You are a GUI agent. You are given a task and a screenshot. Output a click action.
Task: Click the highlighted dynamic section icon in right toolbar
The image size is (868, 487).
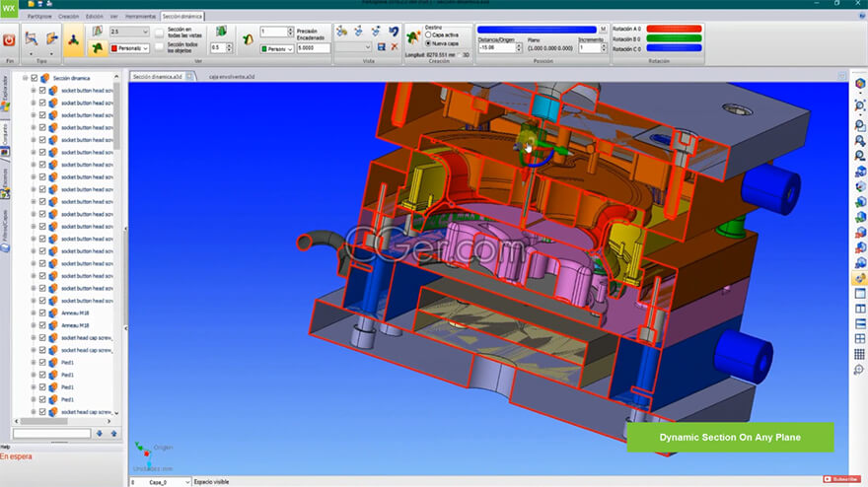coord(860,278)
